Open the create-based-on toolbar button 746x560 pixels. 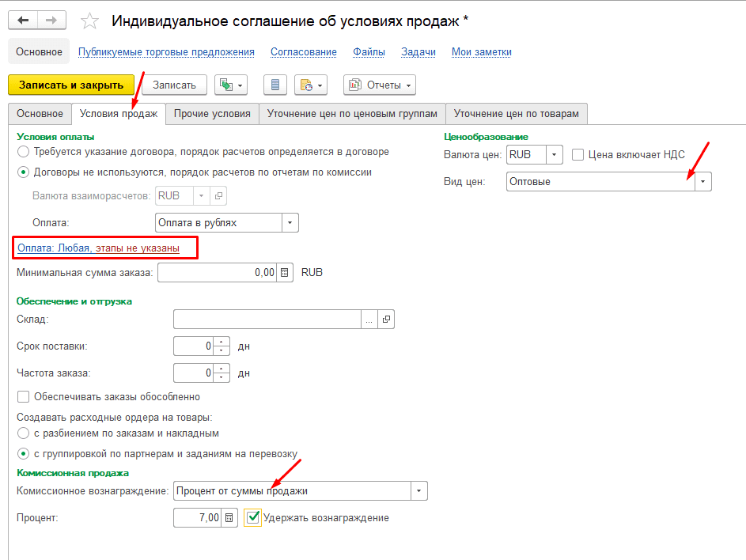click(231, 85)
